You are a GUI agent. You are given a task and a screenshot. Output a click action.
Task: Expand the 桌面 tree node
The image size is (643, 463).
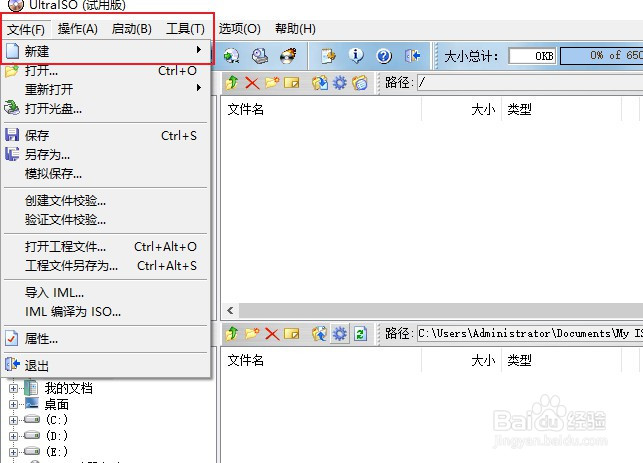coord(13,404)
